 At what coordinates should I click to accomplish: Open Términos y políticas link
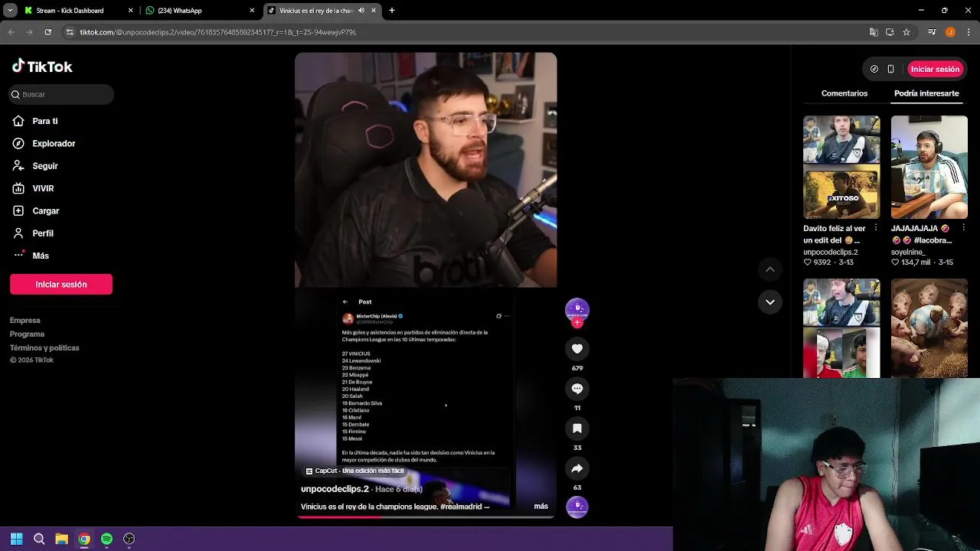pos(44,348)
